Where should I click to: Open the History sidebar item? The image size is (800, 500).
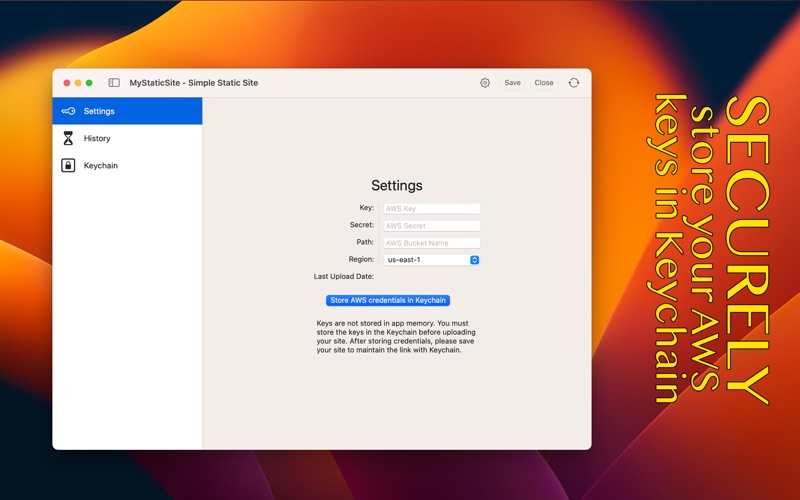click(x=128, y=138)
